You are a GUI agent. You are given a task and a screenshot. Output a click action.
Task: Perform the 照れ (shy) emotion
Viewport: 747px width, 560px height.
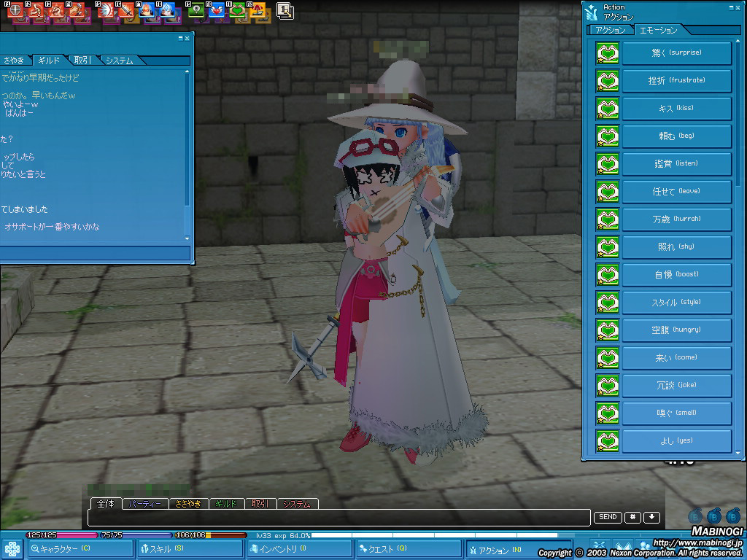pyautogui.click(x=677, y=246)
